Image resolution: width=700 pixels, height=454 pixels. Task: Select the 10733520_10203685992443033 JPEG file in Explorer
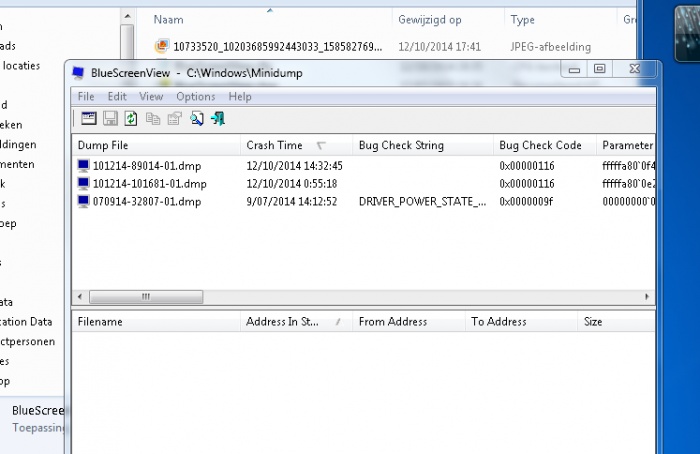pos(278,46)
